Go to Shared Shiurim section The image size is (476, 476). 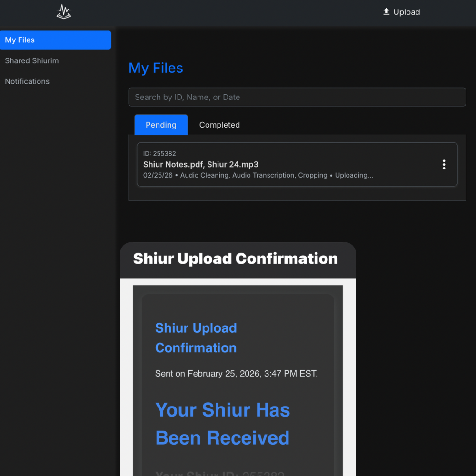32,61
